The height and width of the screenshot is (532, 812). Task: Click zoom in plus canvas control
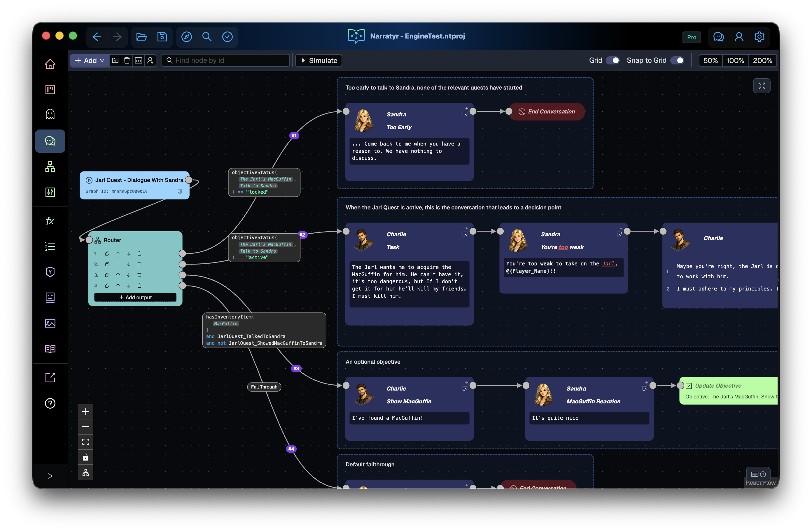tap(86, 412)
